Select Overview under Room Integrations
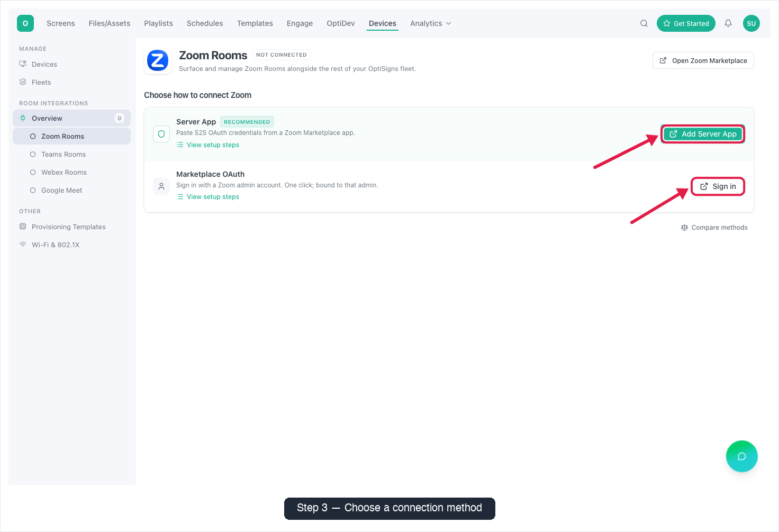This screenshot has width=779, height=532. click(x=71, y=118)
